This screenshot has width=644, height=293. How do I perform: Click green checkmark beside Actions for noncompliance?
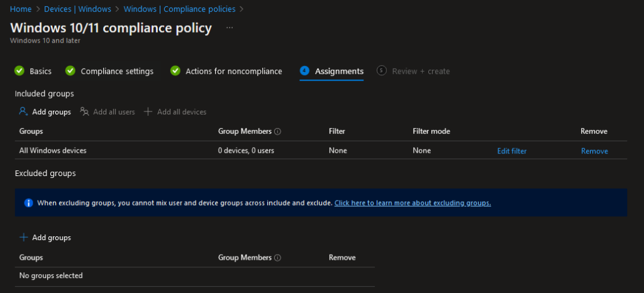tap(175, 71)
